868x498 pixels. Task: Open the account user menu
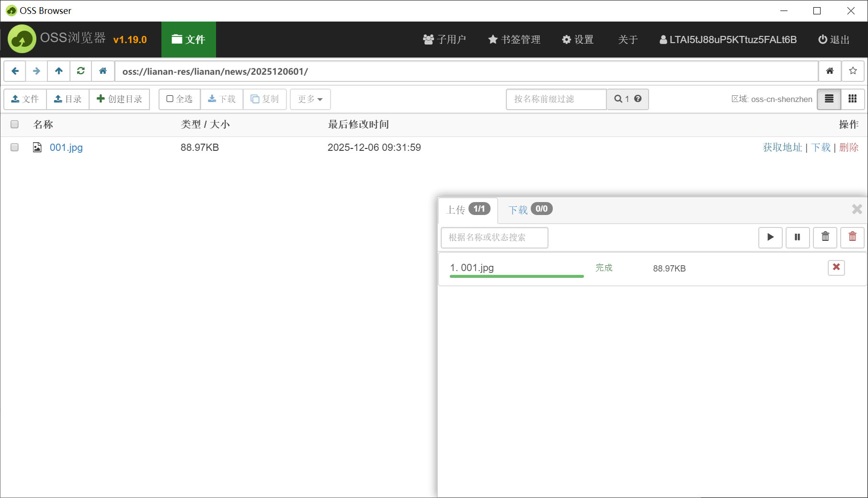pyautogui.click(x=728, y=40)
